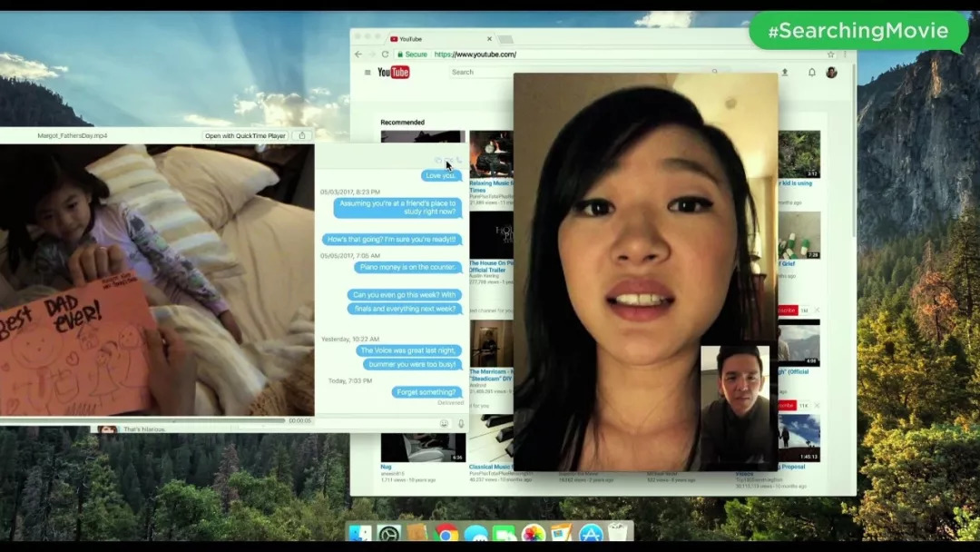Open thumbnail with 7:28 duration
Viewport: 980px width, 552px height.
point(799,235)
